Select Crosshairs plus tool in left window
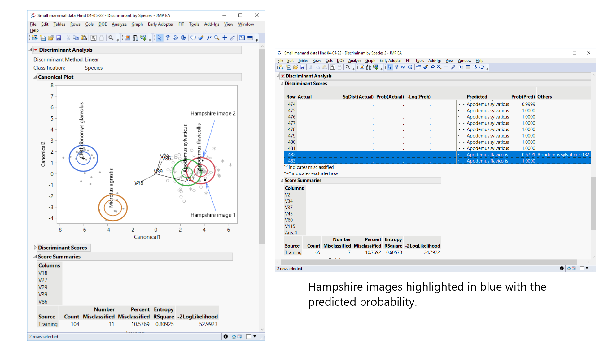This screenshot has height=364, width=608. coord(225,38)
